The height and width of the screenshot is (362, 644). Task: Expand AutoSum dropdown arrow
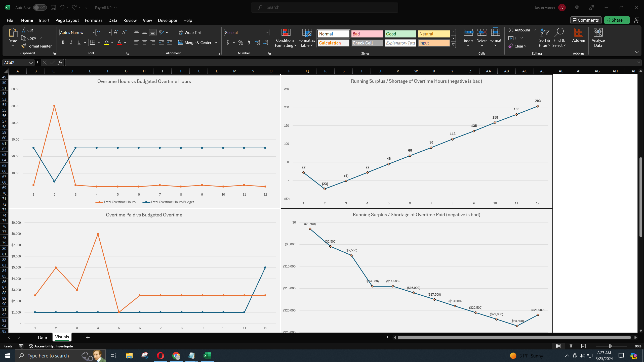(535, 30)
